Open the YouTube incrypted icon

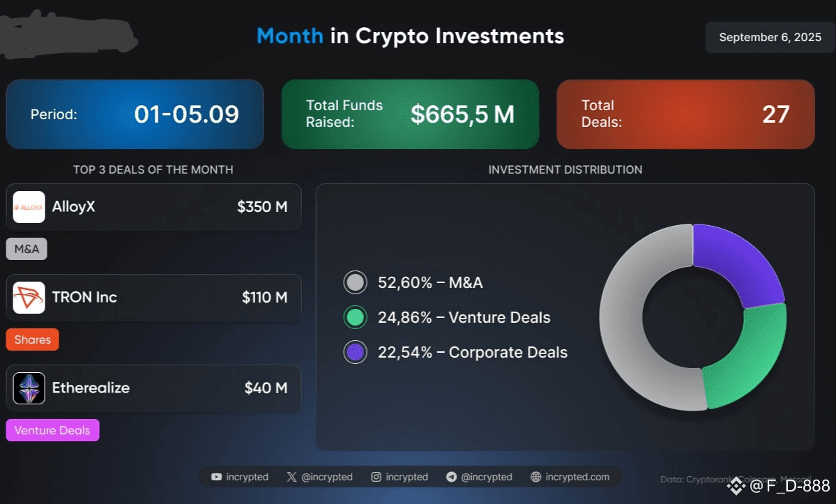(216, 477)
